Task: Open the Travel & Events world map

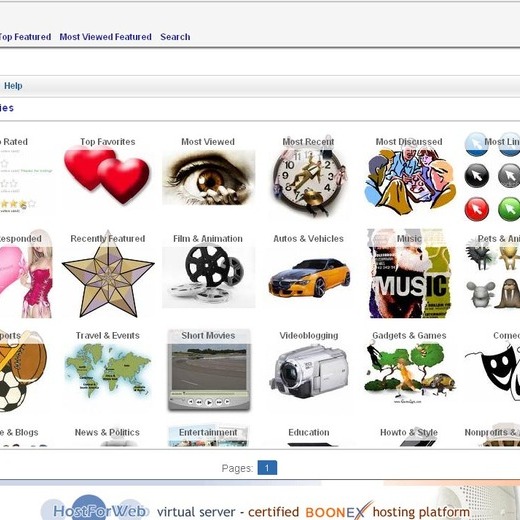Action: tap(108, 371)
